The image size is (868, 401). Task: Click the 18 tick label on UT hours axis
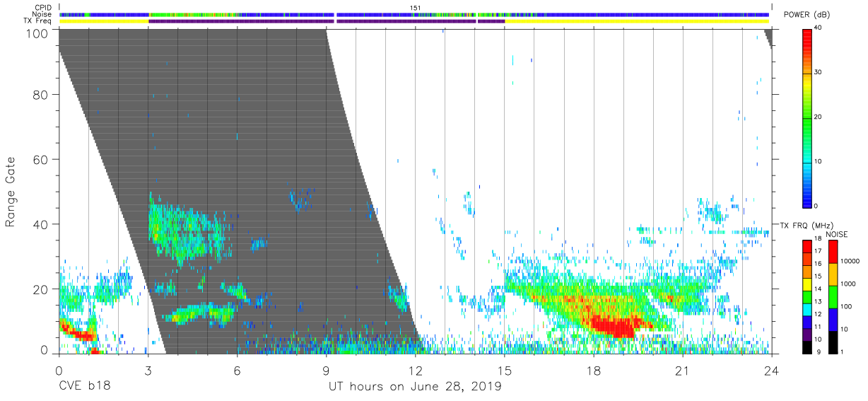594,371
